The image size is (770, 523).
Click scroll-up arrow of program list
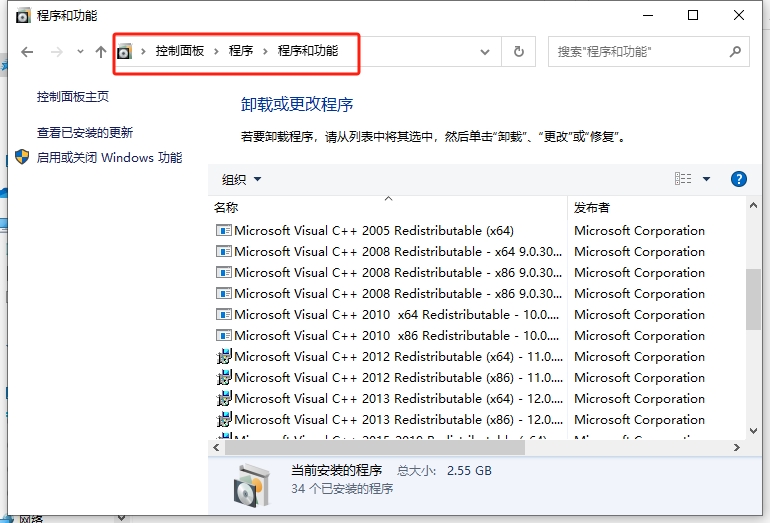[753, 206]
